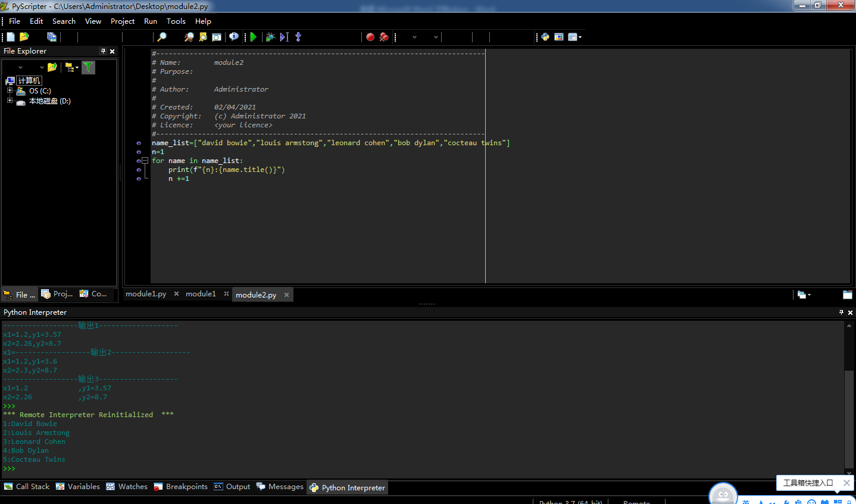The image size is (856, 504).
Task: Click the blue info bubble toolbar icon
Action: click(x=234, y=37)
